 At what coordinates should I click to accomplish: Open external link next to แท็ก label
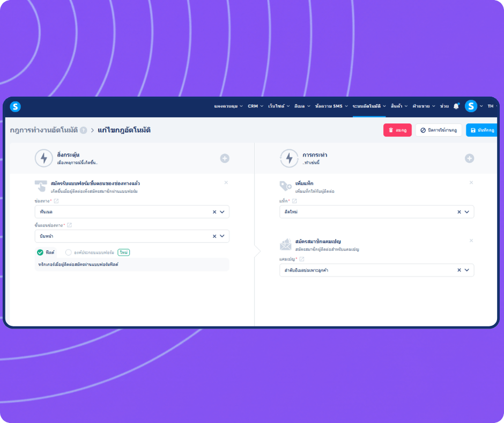pyautogui.click(x=294, y=201)
